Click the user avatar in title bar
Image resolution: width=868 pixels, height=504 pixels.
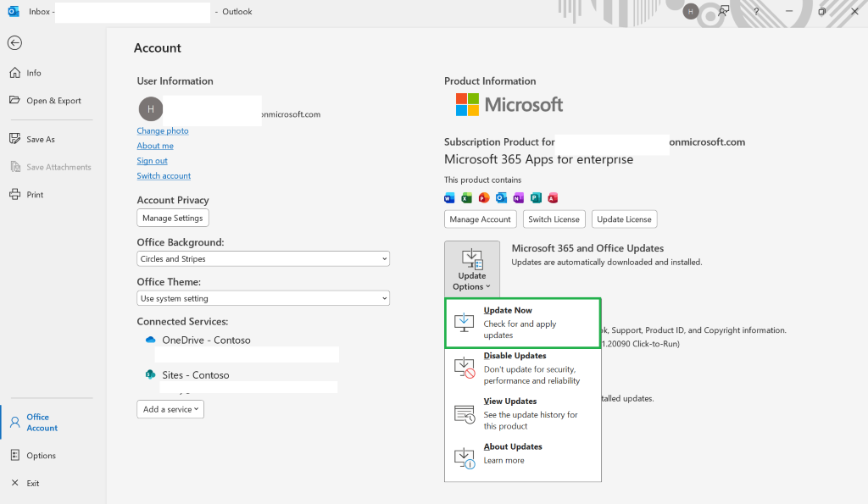690,11
